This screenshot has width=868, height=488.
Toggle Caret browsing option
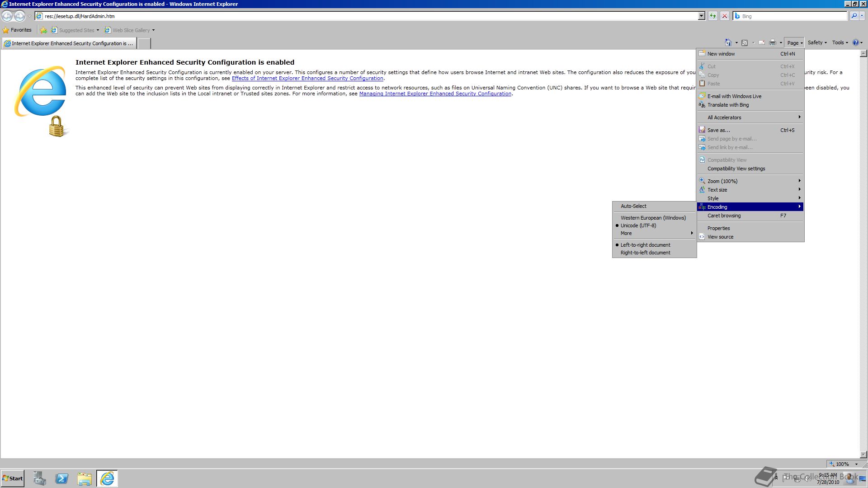tap(750, 216)
